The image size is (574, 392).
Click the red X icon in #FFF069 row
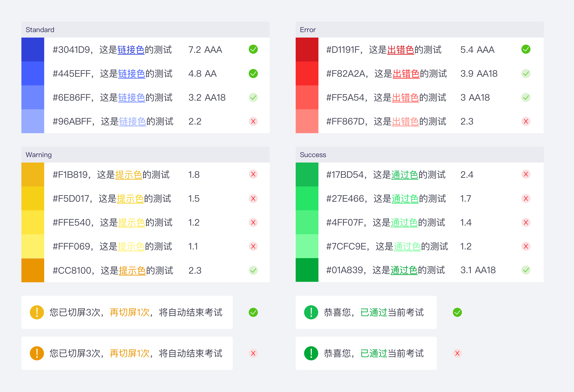253,246
